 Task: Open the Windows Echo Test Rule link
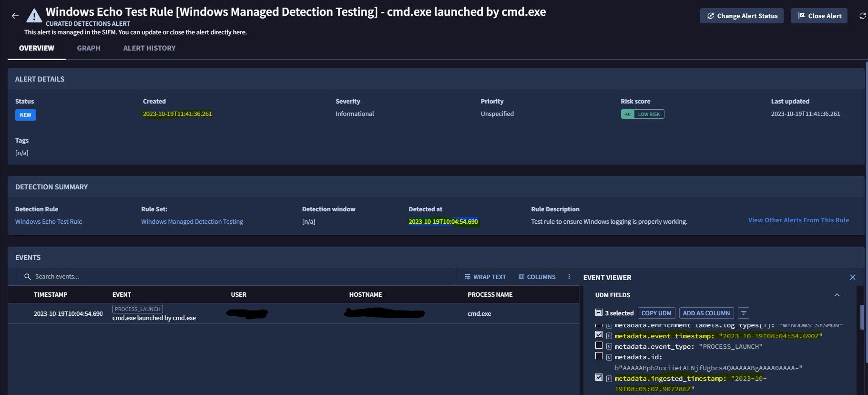coord(49,221)
